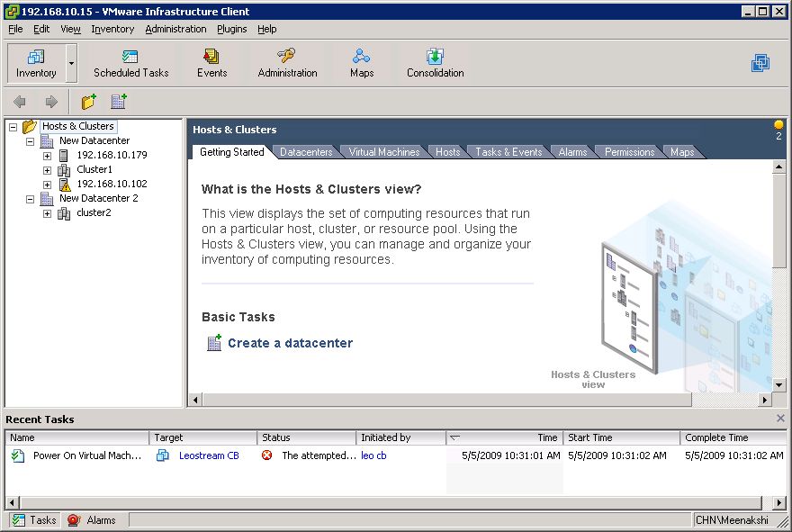Sort tasks by the Name column
This screenshot has width=792, height=532.
click(76, 437)
